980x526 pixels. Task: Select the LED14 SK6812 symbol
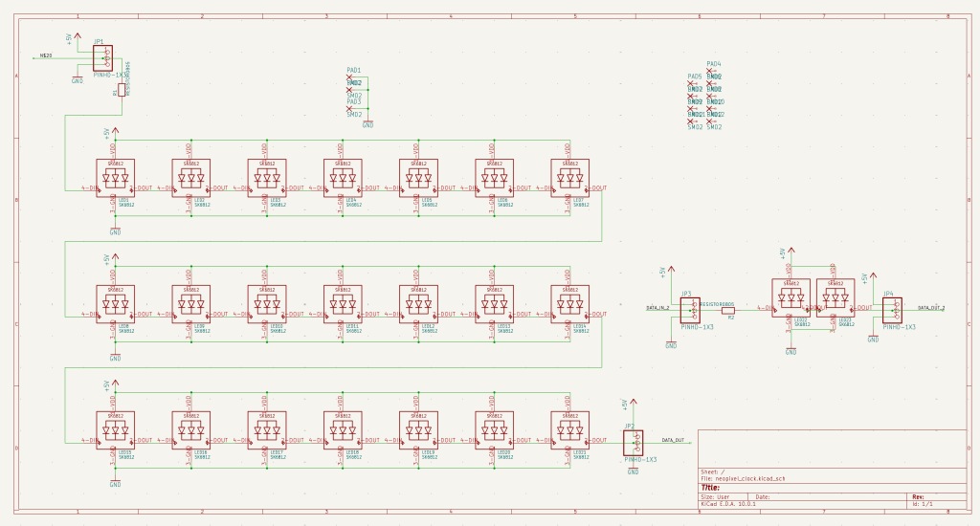tap(570, 305)
